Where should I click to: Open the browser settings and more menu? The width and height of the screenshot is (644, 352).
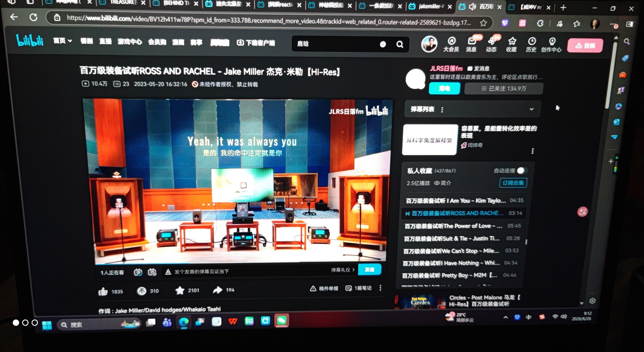pos(613,24)
